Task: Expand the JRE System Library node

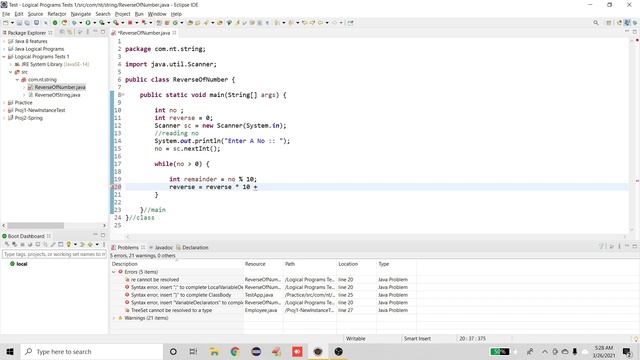Action: click(11, 64)
